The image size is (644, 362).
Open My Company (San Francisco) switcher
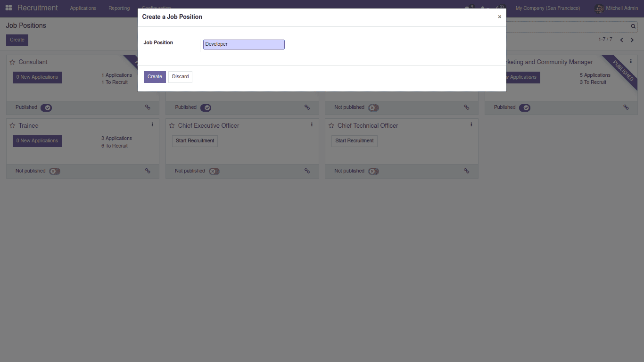pos(547,8)
